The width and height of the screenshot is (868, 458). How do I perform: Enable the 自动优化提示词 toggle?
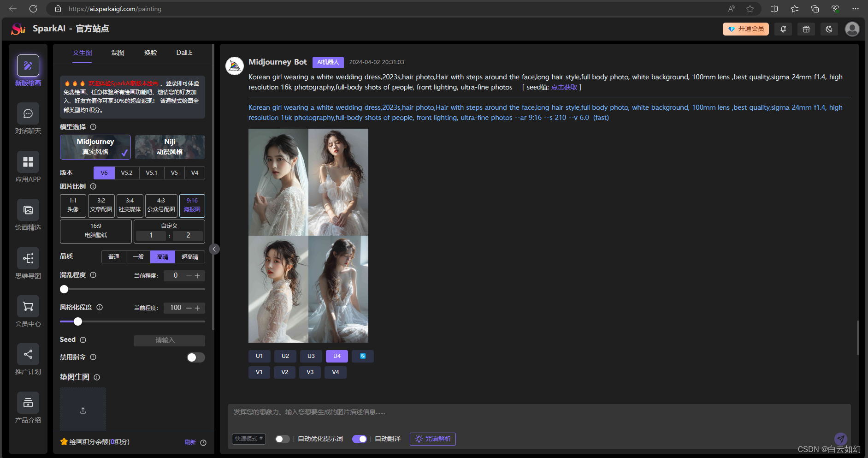coord(282,439)
